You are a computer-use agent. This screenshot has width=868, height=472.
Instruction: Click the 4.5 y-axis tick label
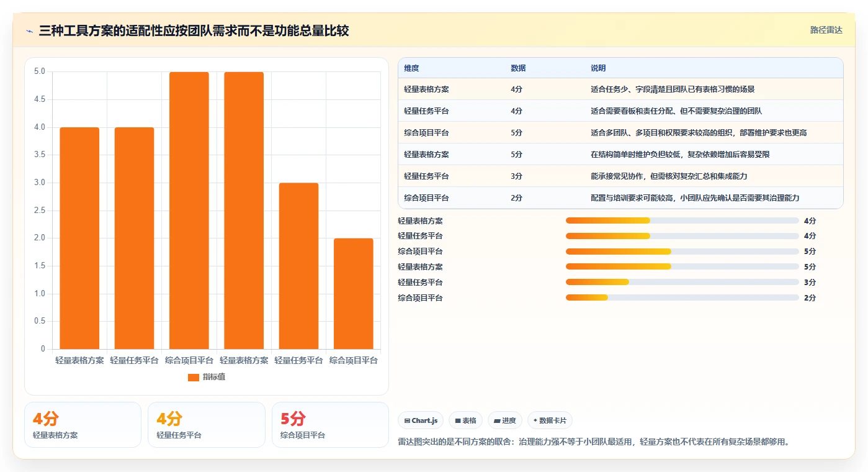[40, 99]
